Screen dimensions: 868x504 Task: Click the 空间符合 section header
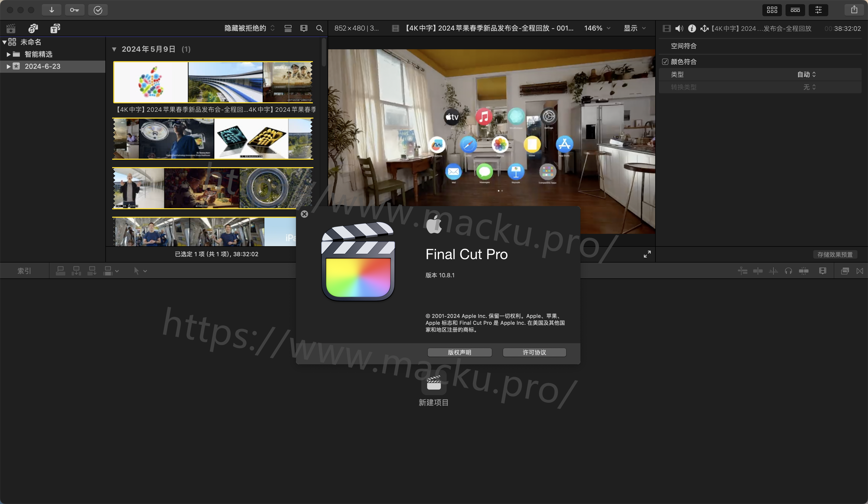(x=683, y=46)
